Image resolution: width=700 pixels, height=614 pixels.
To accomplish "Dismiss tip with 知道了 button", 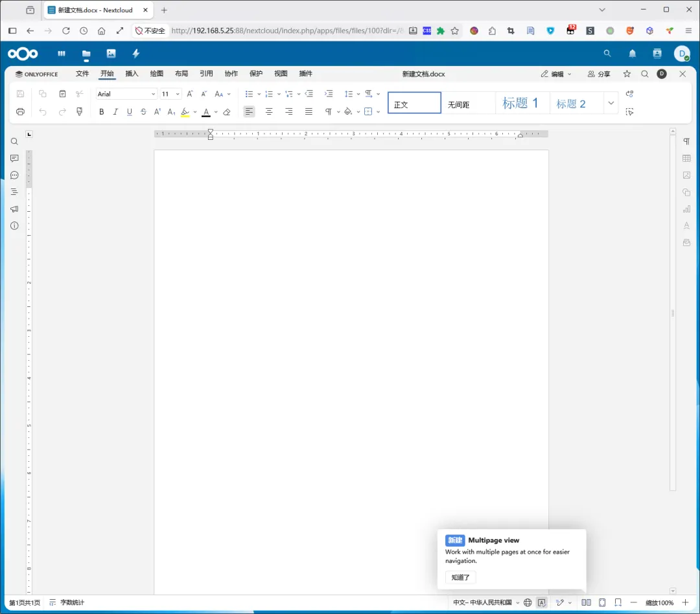I will (x=460, y=578).
